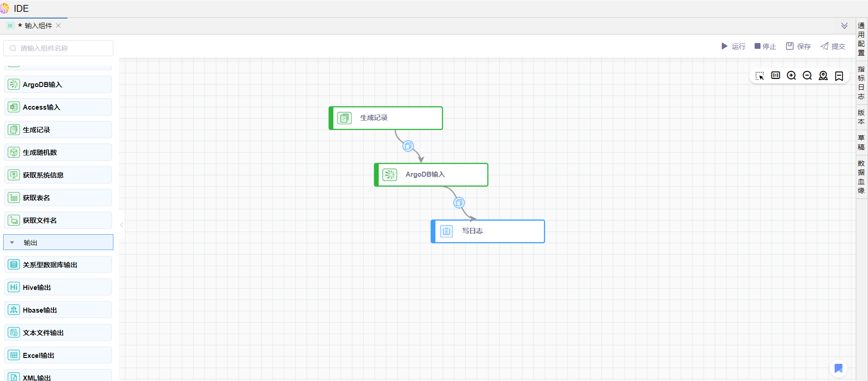Expand the tab list chevron

[844, 26]
